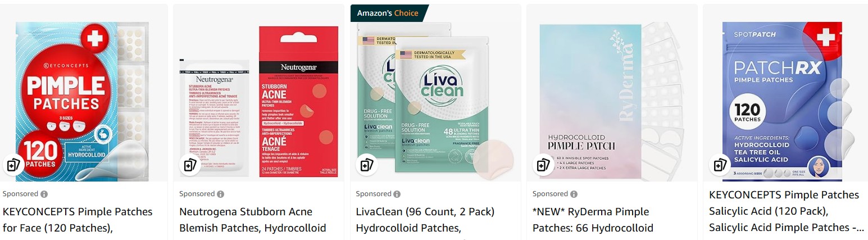Click the compare icon on Neutrogena product image
The height and width of the screenshot is (240, 868).
pos(190,165)
